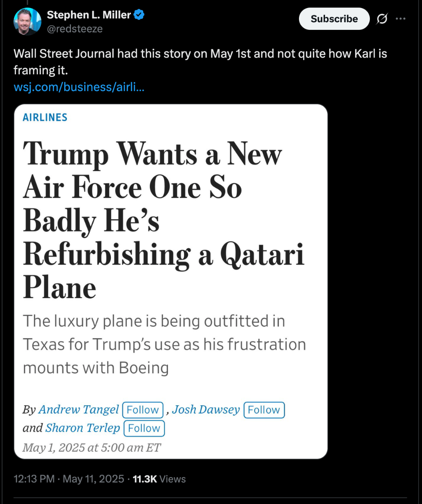The height and width of the screenshot is (504, 422).
Task: Click the Josh Dawsey author name
Action: [x=206, y=409]
